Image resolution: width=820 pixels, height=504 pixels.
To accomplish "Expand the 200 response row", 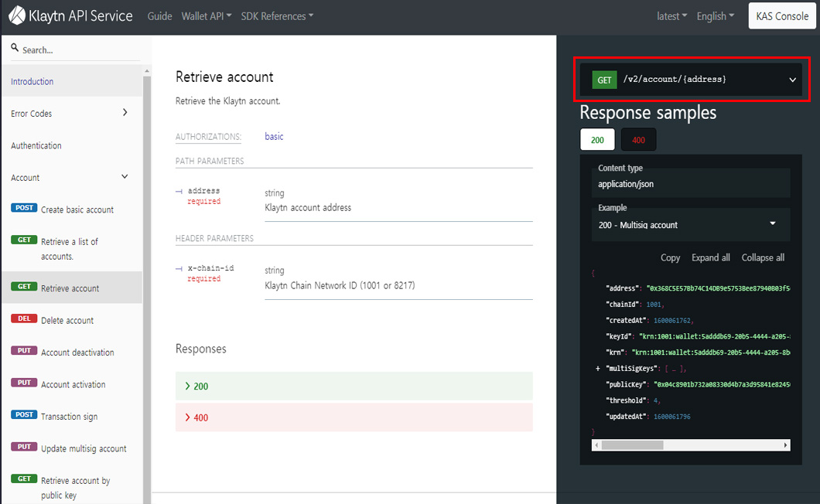I will [x=354, y=386].
